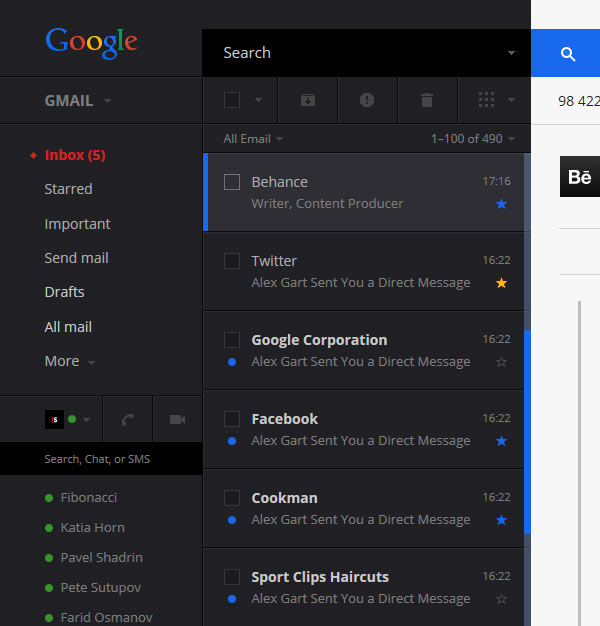Open the Important folder
Viewport: 600px width, 626px height.
point(77,224)
